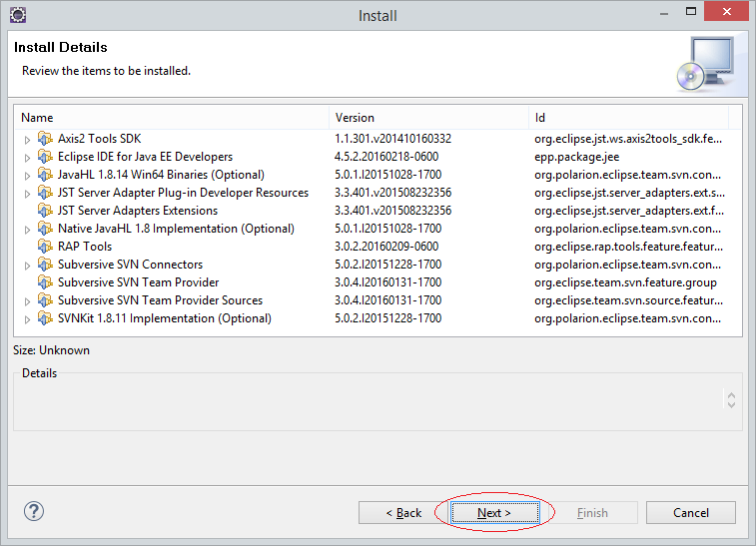Sort items by the Id column header
The width and height of the screenshot is (756, 546).
point(629,118)
